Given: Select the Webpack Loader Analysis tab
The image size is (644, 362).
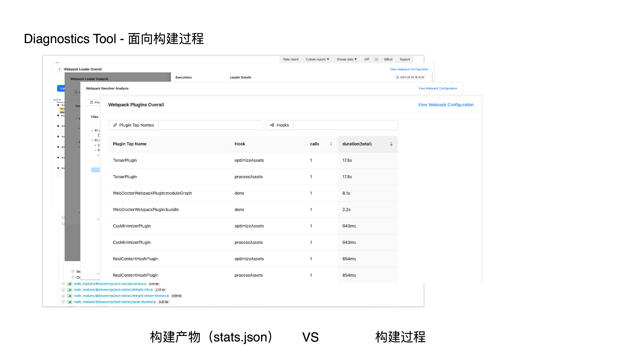Looking at the screenshot, I should [89, 79].
